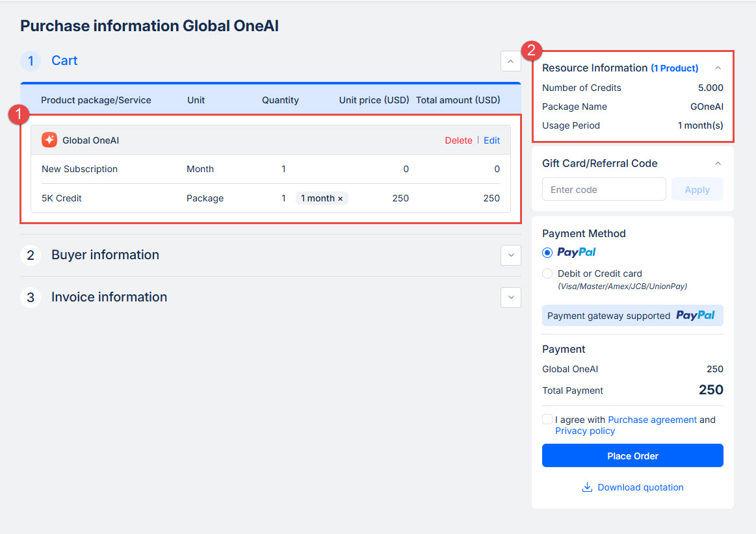Click the step 2 Buyer information badge
This screenshot has height=534, width=756.
click(31, 255)
